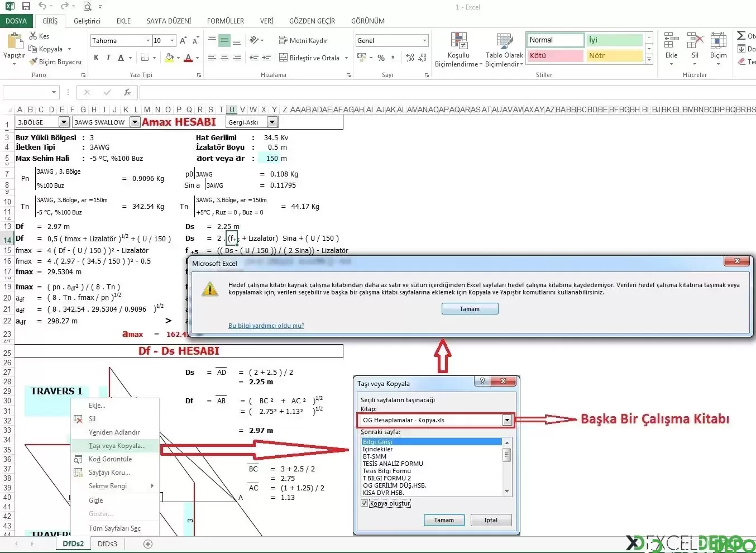Decrease font size with small A icon

click(195, 41)
